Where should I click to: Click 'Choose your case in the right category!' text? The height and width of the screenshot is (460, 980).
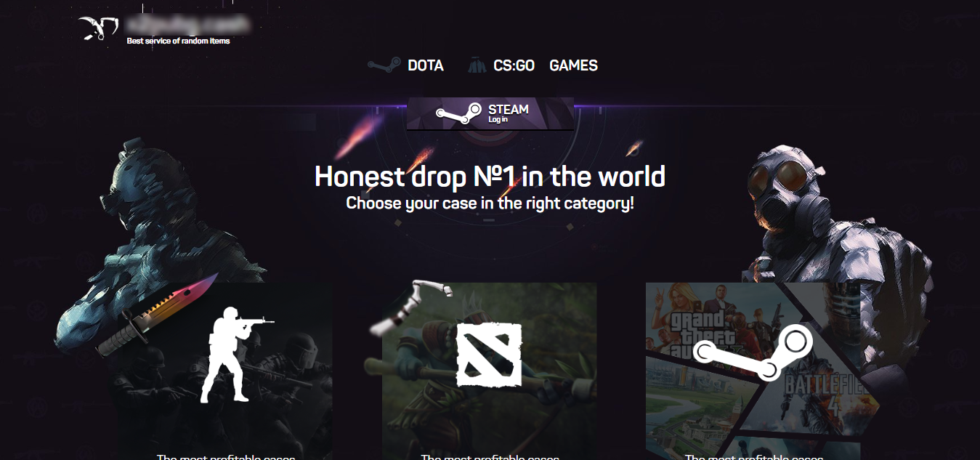tap(490, 203)
